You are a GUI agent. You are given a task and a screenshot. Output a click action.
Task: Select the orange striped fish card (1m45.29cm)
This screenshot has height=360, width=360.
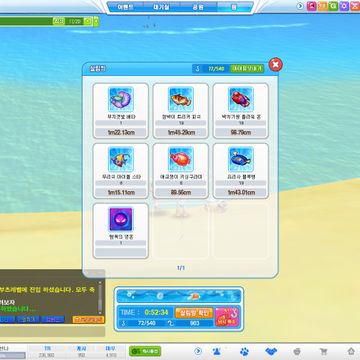point(181,111)
